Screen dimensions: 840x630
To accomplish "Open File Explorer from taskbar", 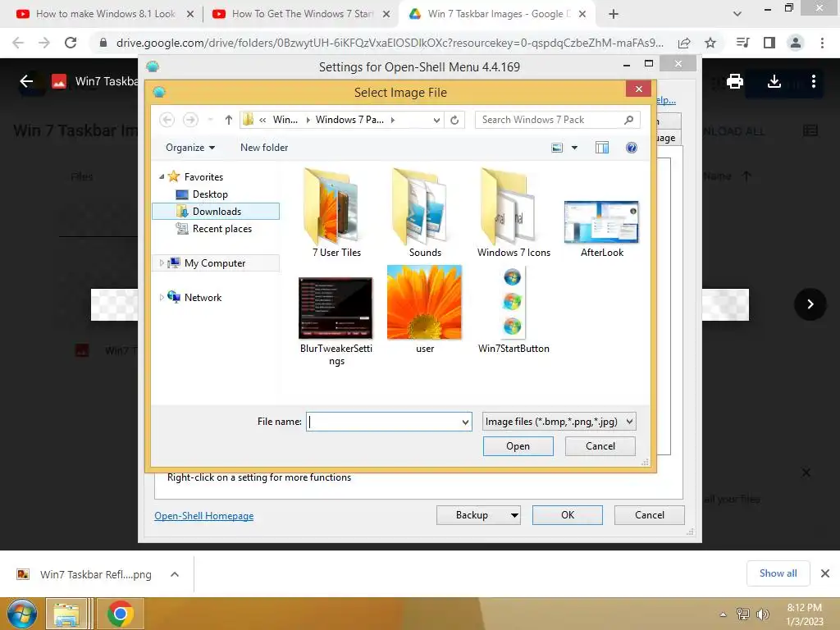I will pos(66,614).
